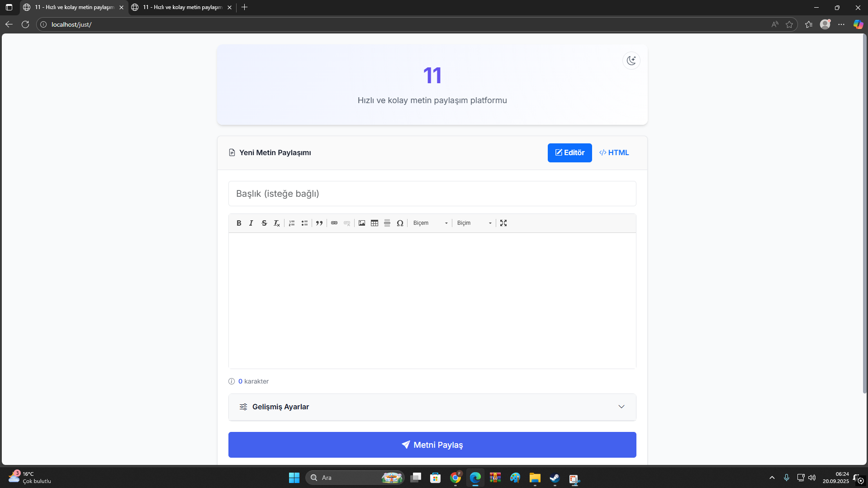Click the remove formatting icon
868x488 pixels.
(x=277, y=223)
